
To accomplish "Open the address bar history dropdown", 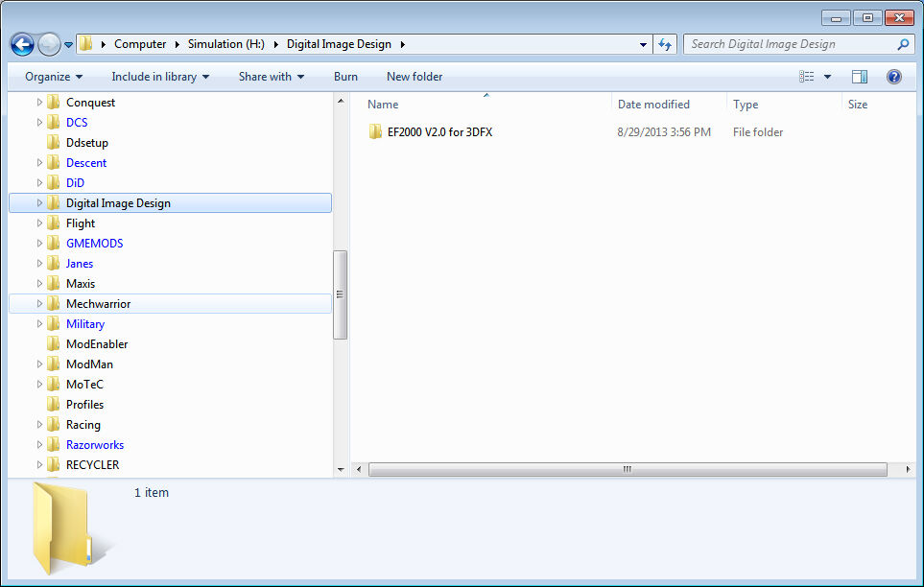I will (643, 44).
